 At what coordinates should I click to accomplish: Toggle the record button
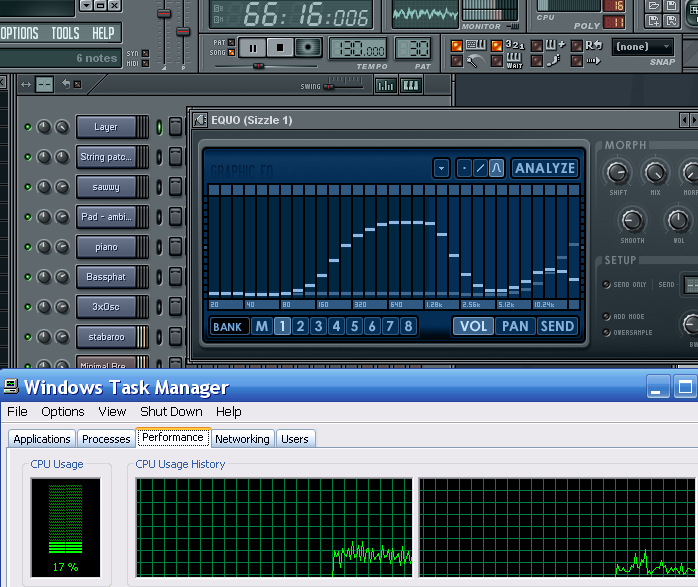point(307,48)
